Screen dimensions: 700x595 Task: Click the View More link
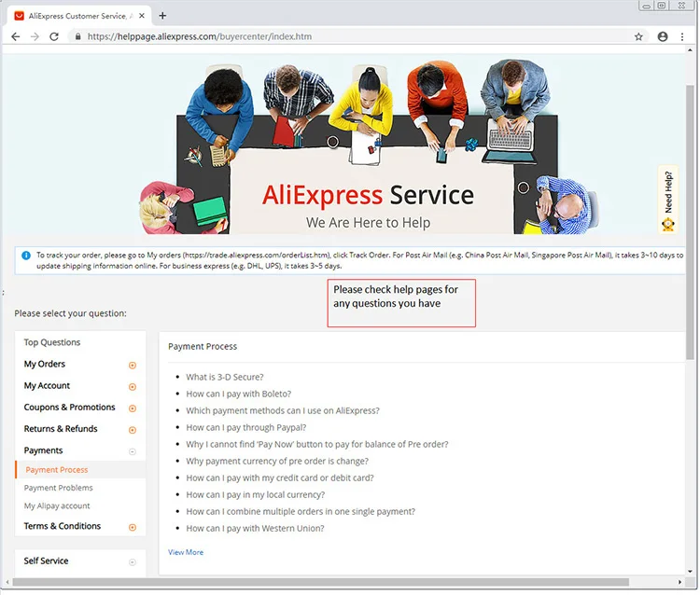186,552
